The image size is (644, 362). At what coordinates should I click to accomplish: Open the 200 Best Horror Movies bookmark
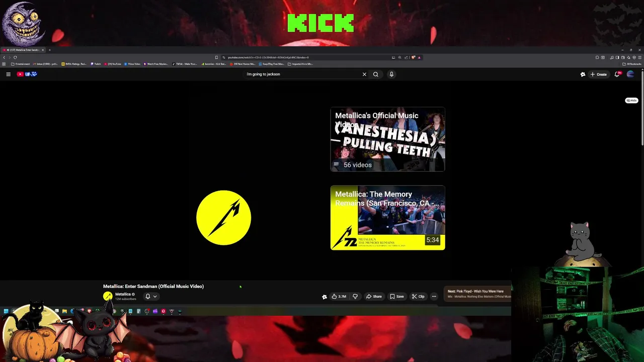tap(243, 64)
